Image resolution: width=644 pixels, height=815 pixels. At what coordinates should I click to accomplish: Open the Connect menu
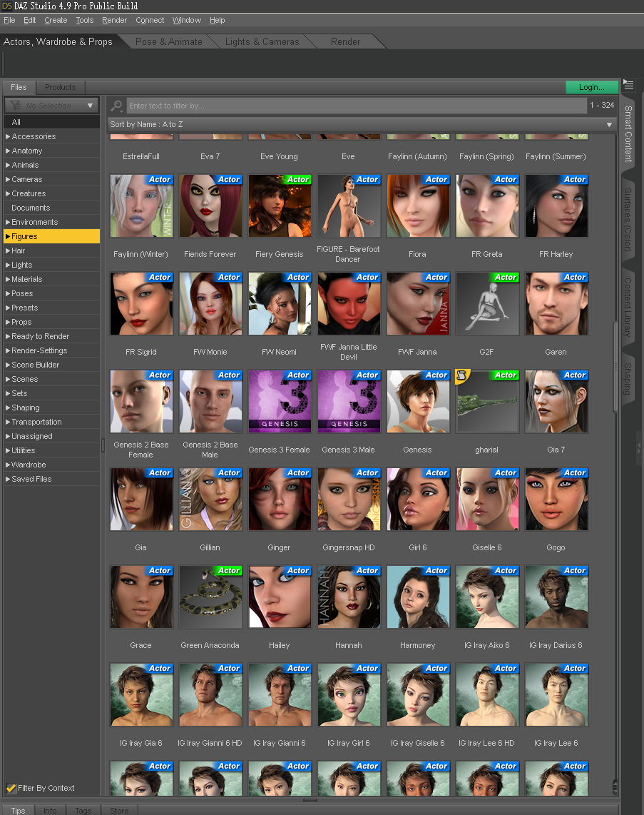tap(150, 20)
